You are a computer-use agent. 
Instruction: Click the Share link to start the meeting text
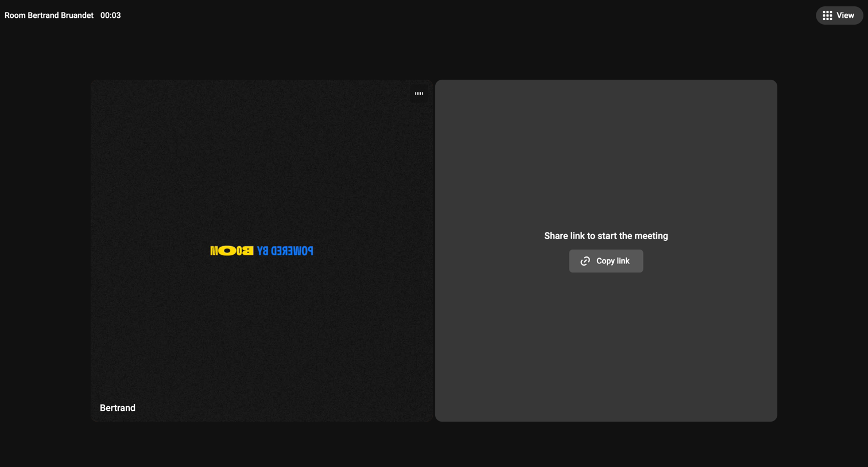coord(606,236)
